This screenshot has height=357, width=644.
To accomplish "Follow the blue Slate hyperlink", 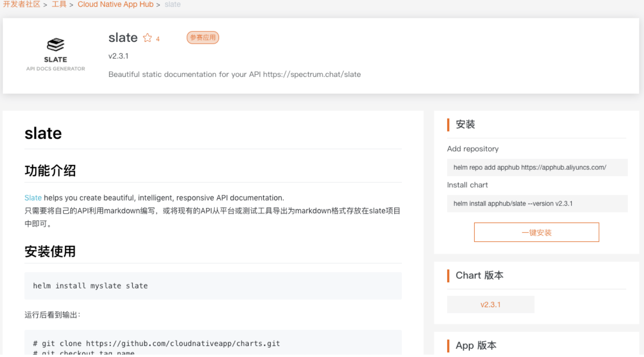I will [x=33, y=198].
